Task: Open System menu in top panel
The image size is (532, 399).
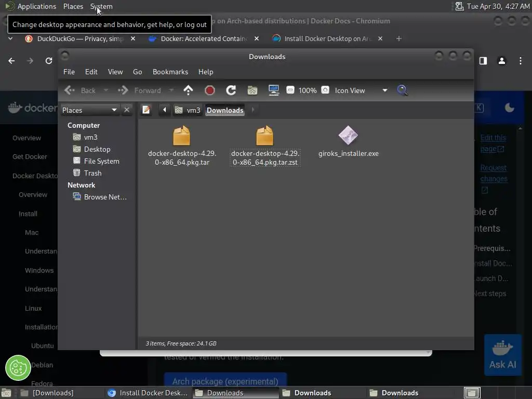Action: (x=101, y=6)
